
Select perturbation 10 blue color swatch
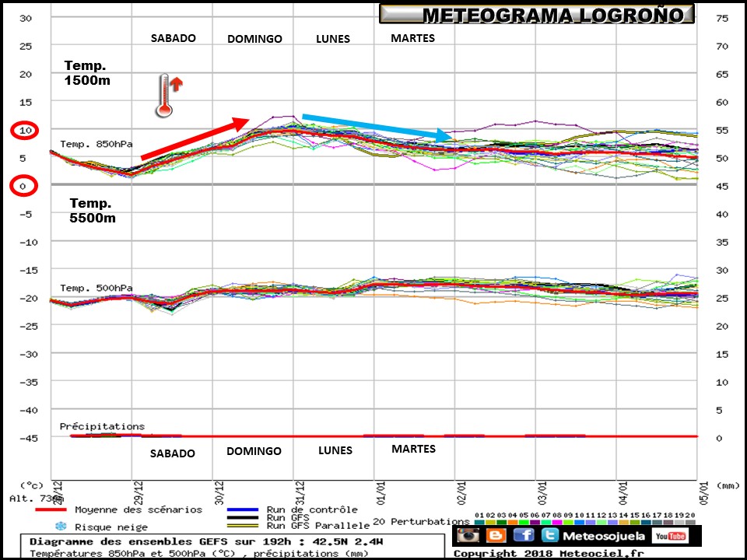(x=579, y=523)
